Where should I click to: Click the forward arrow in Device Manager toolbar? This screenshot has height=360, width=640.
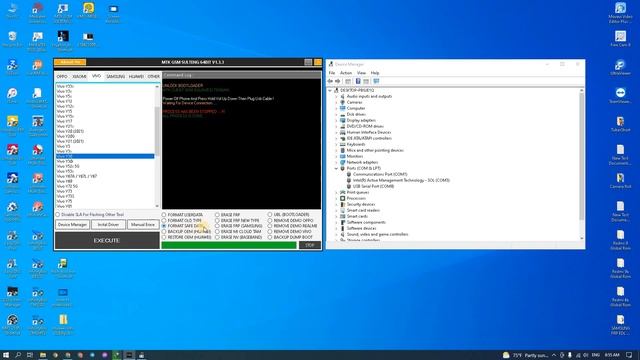click(338, 81)
